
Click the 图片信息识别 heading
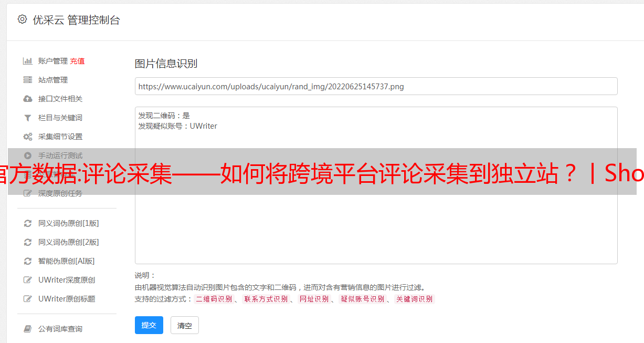[x=166, y=64]
